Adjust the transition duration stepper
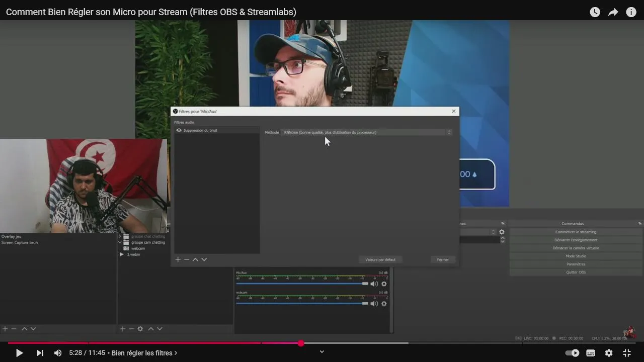644x362 pixels. pos(502,240)
